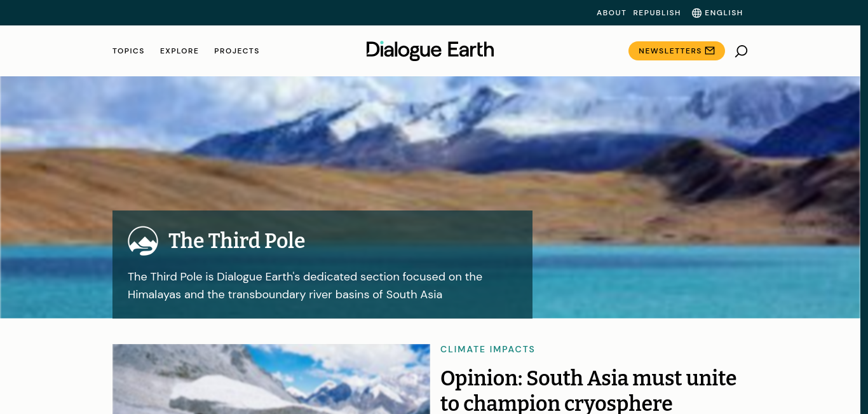Expand the English language selector
The width and height of the screenshot is (868, 414).
point(717,13)
